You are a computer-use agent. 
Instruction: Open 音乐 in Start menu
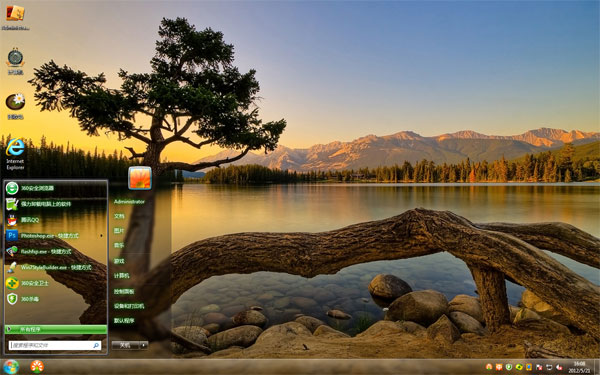pos(119,245)
